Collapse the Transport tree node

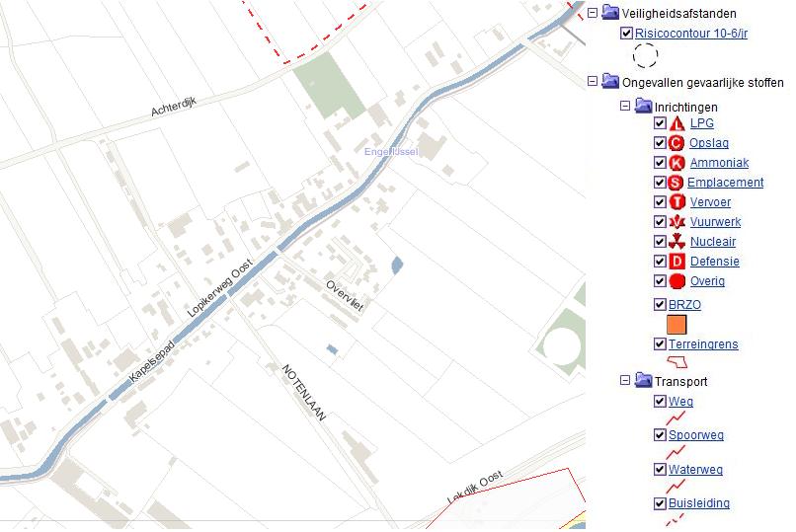[626, 380]
